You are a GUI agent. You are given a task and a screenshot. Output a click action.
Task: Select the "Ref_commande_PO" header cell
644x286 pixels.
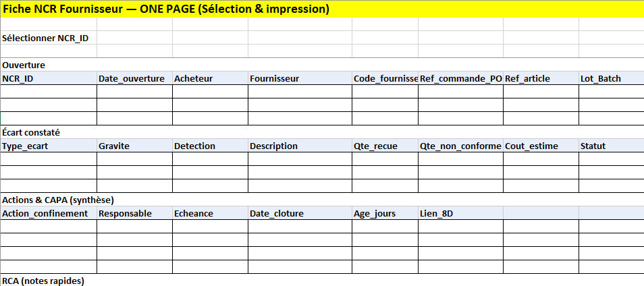click(460, 78)
